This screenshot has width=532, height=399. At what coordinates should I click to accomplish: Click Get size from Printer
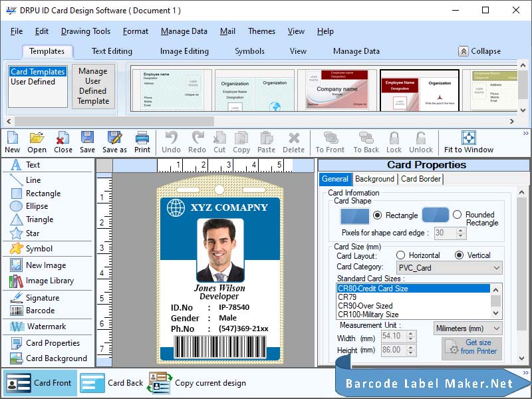pyautogui.click(x=472, y=346)
